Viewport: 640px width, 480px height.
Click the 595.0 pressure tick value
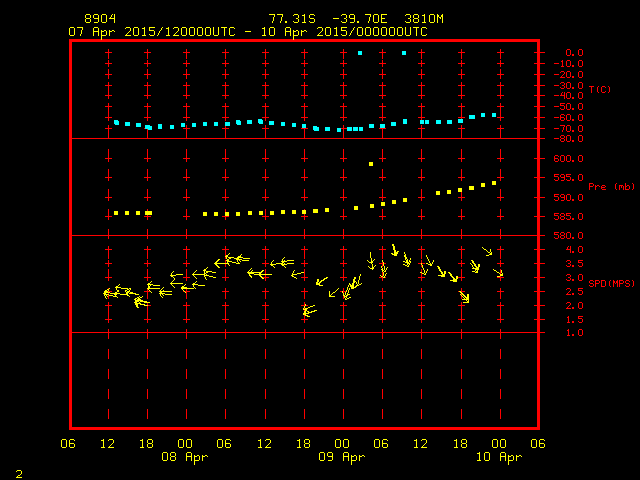pos(569,178)
